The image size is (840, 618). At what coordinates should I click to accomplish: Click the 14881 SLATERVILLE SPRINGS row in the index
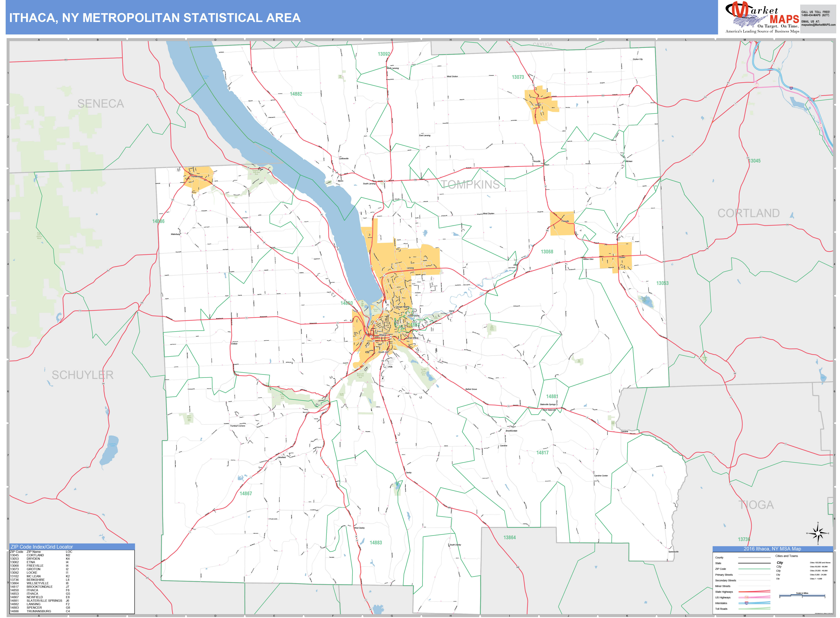(40, 601)
